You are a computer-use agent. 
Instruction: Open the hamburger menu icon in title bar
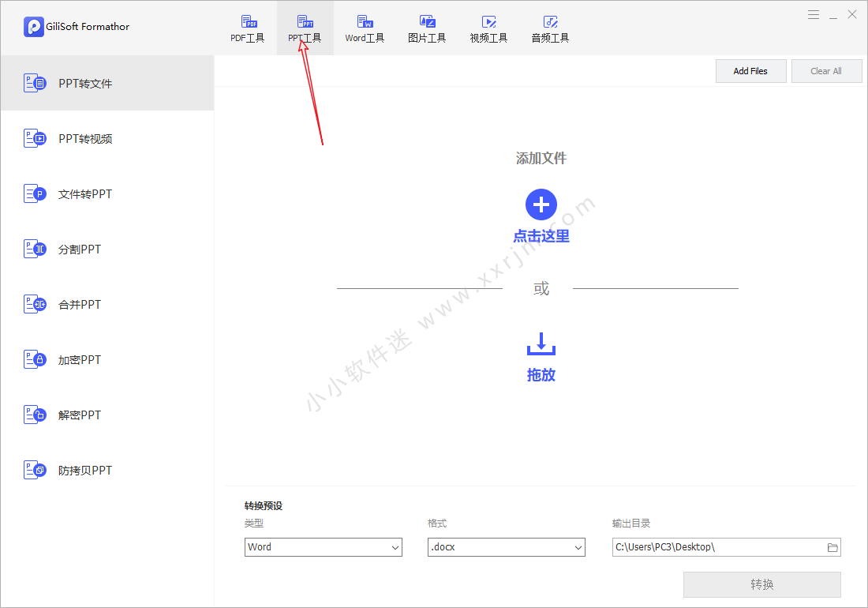coord(814,14)
